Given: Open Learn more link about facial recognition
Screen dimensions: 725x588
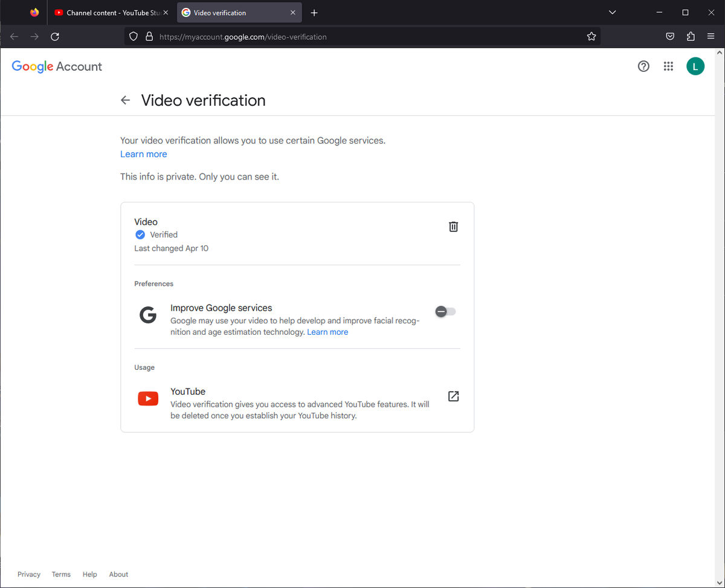Looking at the screenshot, I should (327, 332).
